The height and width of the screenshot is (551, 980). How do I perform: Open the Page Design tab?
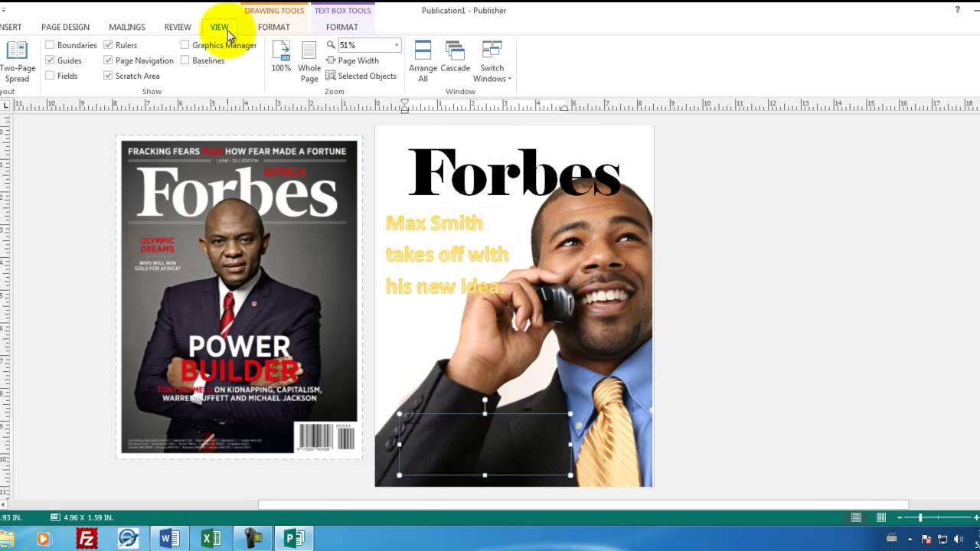(x=65, y=27)
